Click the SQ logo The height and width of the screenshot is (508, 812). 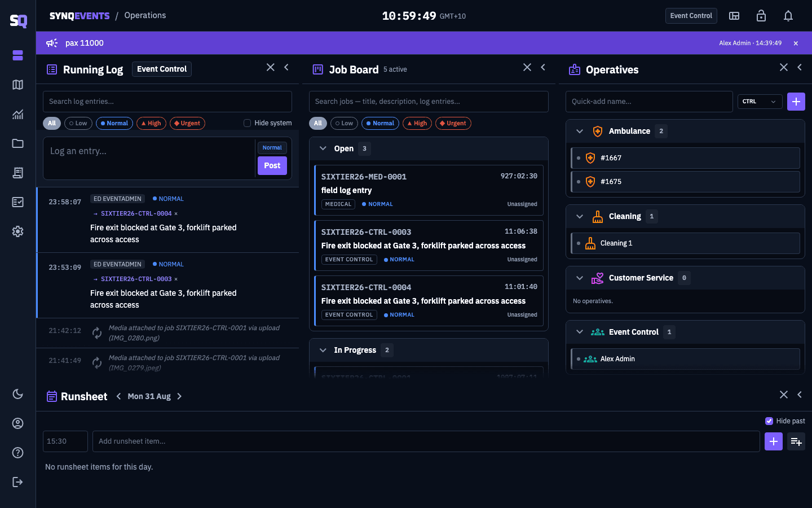coord(18,21)
